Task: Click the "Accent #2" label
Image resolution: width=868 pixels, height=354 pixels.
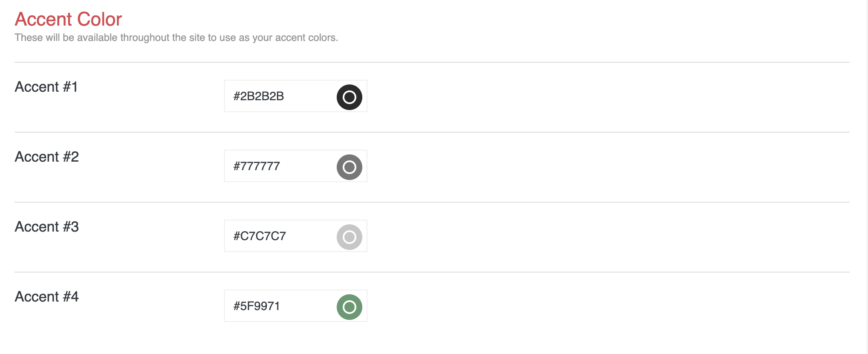Action: click(x=47, y=157)
